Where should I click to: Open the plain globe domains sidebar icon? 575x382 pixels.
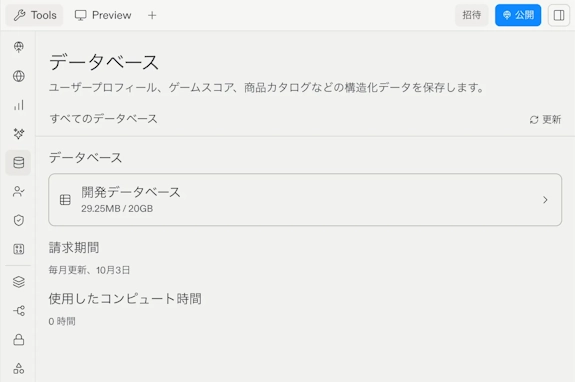coord(19,76)
